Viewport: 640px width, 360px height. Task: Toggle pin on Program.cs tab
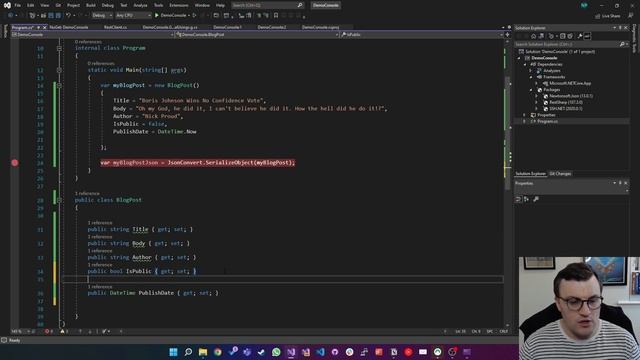coord(39,27)
